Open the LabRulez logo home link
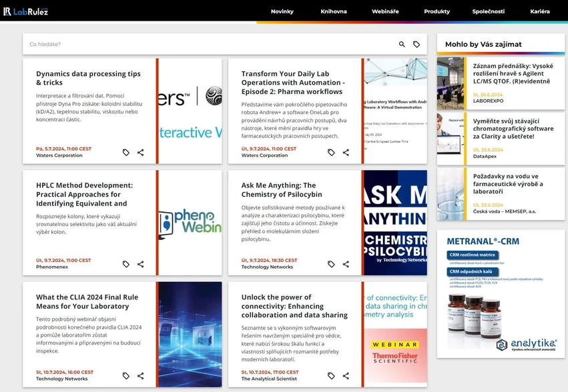This screenshot has height=392, width=568. pos(26,11)
